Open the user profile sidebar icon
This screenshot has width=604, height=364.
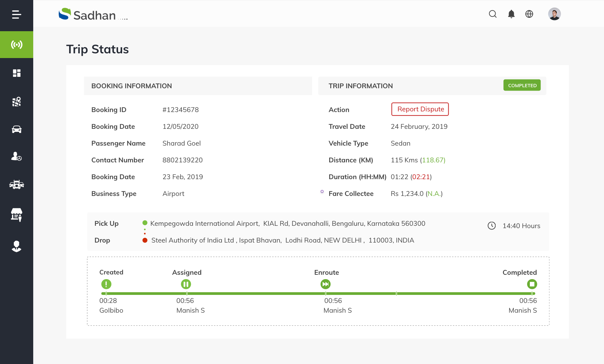tap(16, 246)
